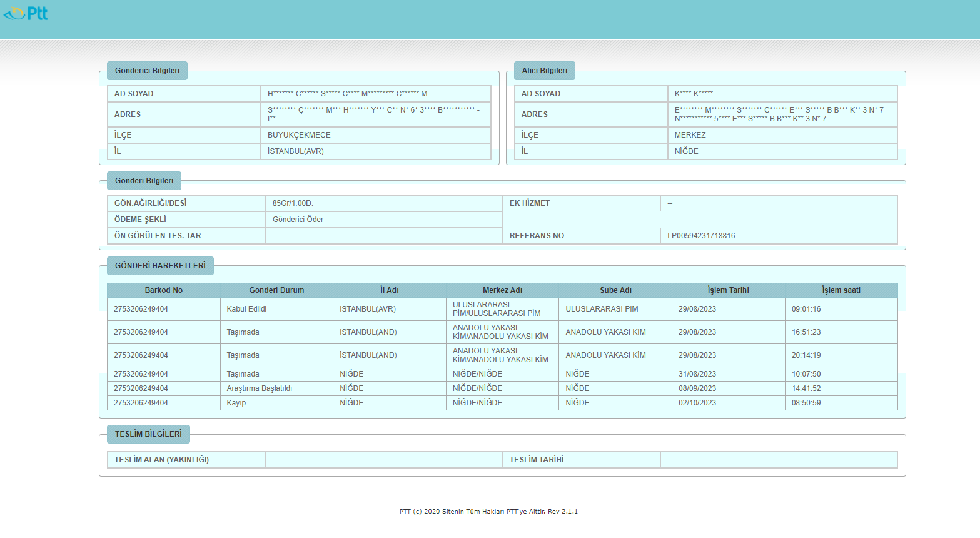Select the Sube Adı column header
980x538 pixels.
[x=616, y=290]
